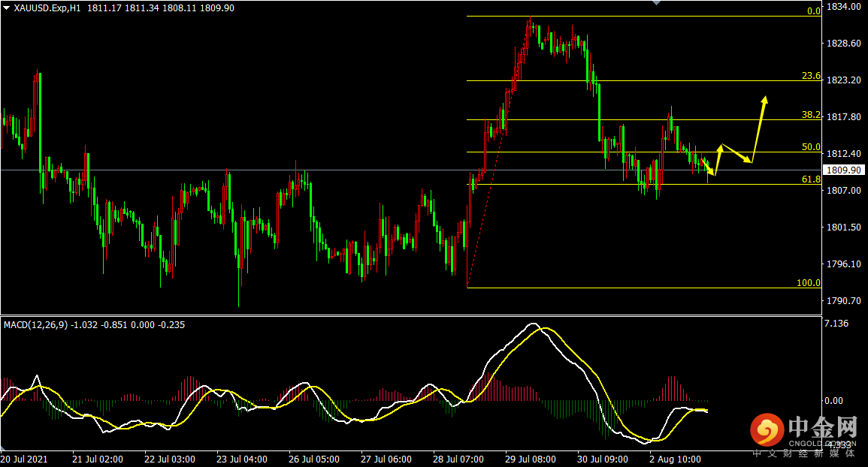Click the 38.2 Fibonacci level label
Image resolution: width=868 pixels, height=467 pixels.
(811, 115)
